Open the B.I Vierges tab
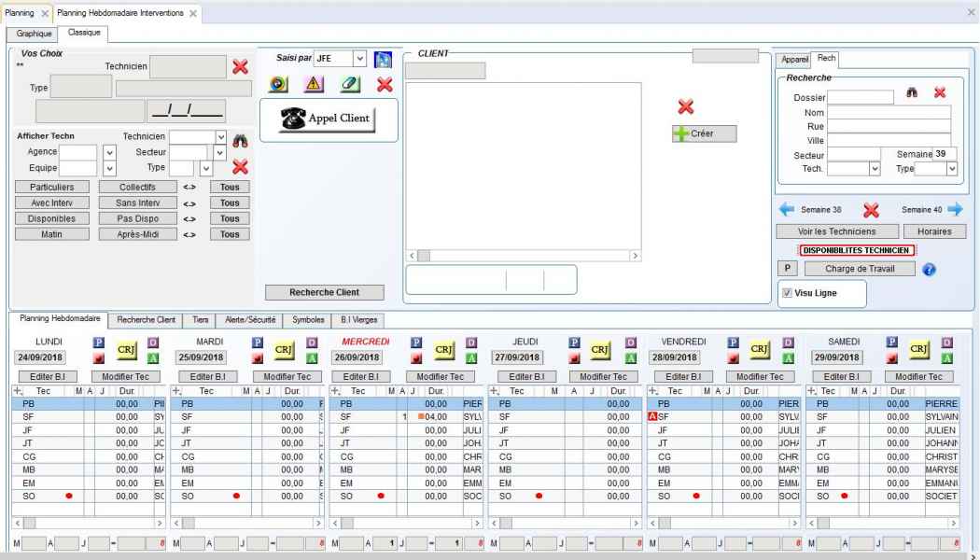The height and width of the screenshot is (560, 980). (358, 320)
